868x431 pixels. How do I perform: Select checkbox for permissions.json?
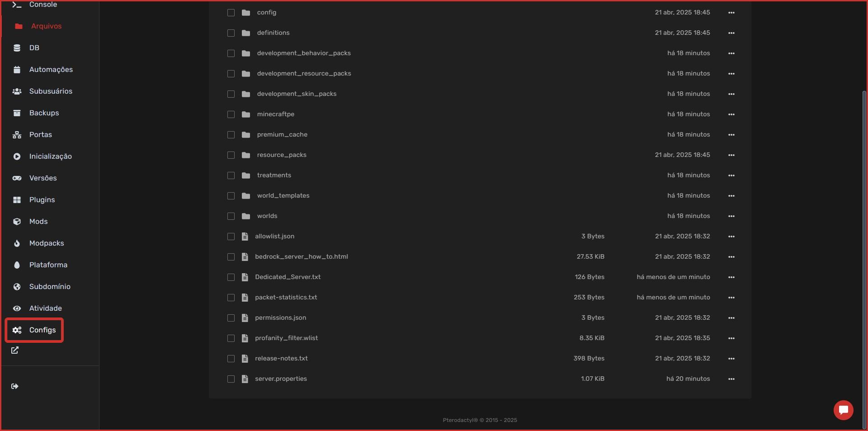click(231, 318)
